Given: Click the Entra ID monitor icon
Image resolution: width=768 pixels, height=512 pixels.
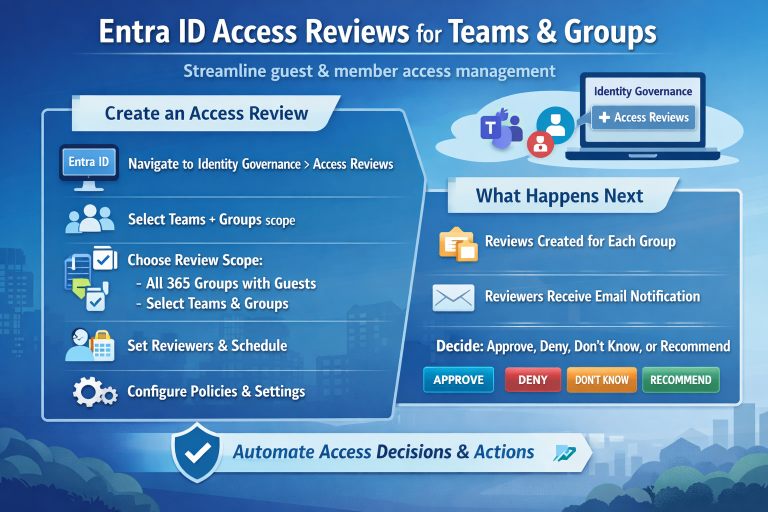Looking at the screenshot, I should (89, 168).
